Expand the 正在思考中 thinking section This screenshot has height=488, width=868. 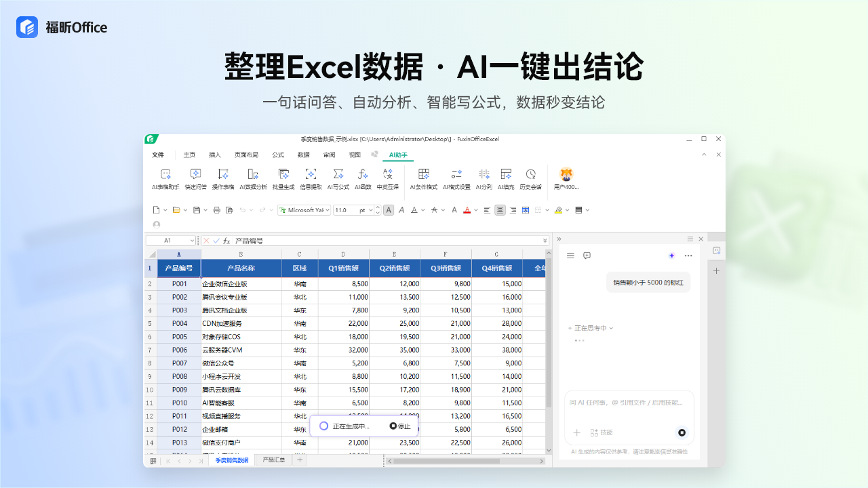(x=591, y=328)
